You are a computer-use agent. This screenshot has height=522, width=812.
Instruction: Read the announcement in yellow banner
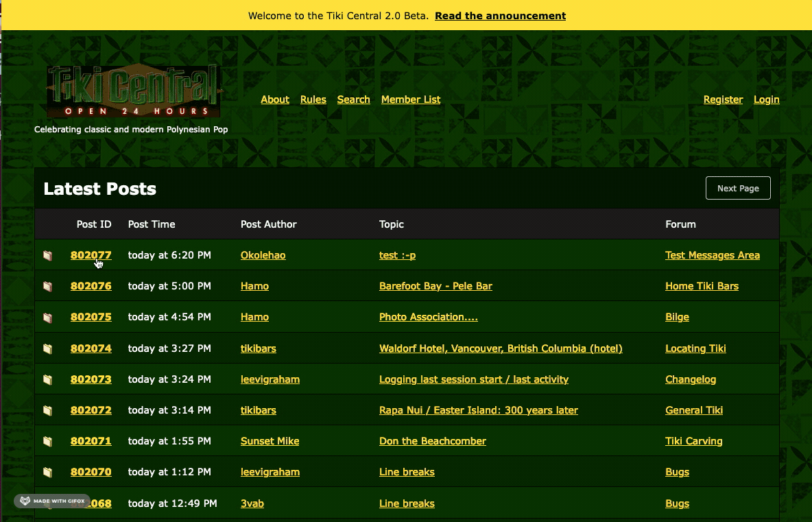point(500,16)
